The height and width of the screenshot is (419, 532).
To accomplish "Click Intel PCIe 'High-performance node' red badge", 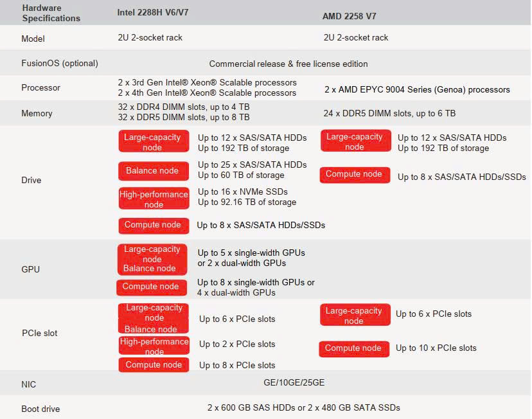I will pos(154,345).
